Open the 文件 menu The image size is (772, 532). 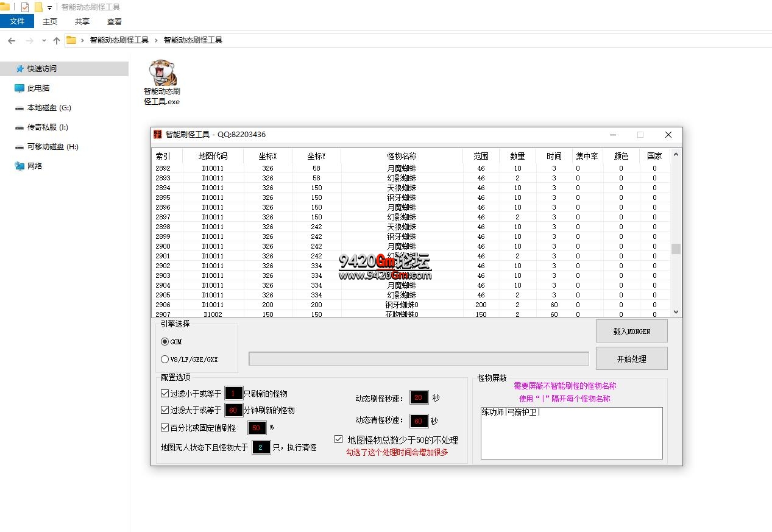point(18,21)
